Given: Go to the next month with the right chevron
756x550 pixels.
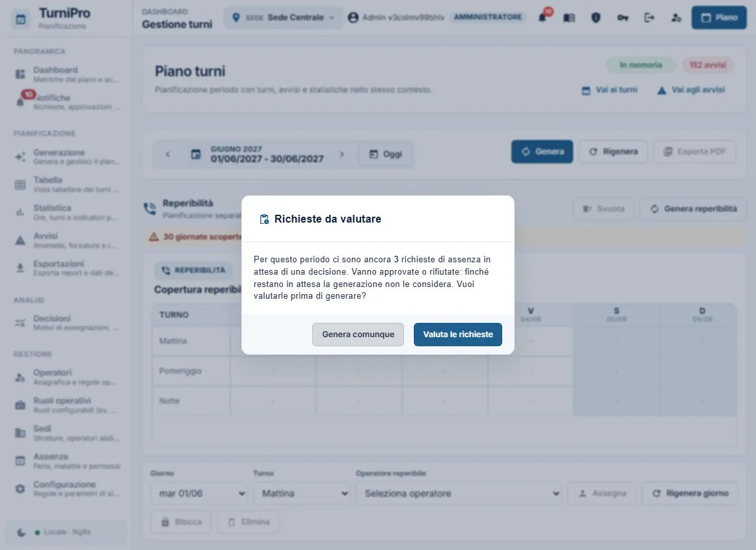Looking at the screenshot, I should coord(342,154).
